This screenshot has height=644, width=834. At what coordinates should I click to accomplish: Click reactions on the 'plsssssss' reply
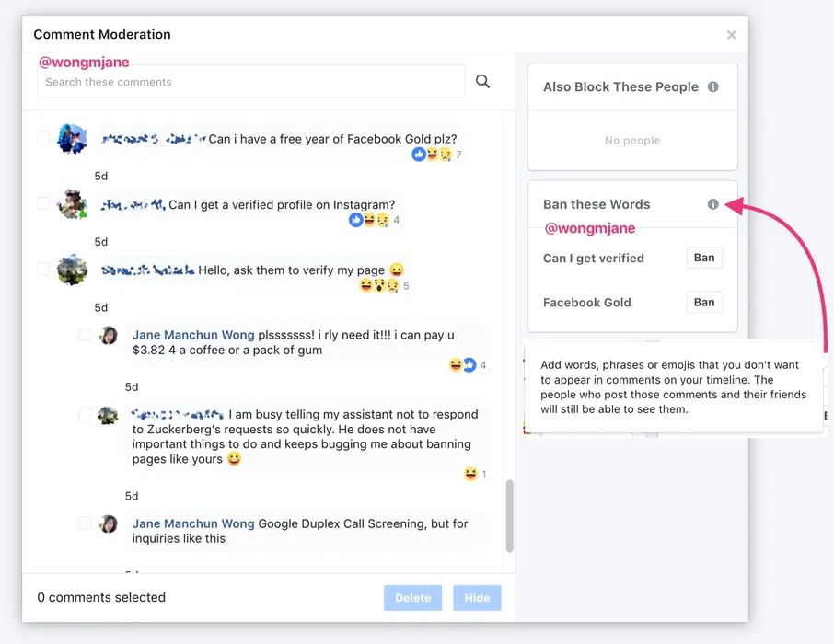tap(462, 365)
